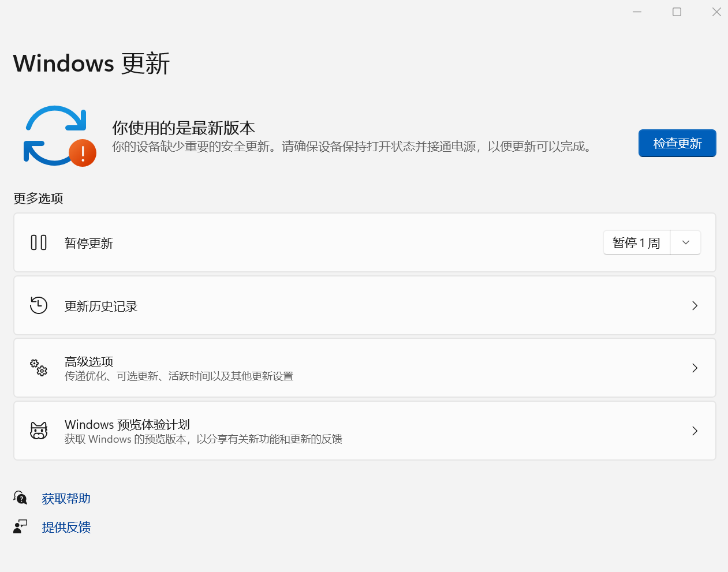728x572 pixels.
Task: Open the 更新历史记录 chevron
Action: (x=695, y=305)
